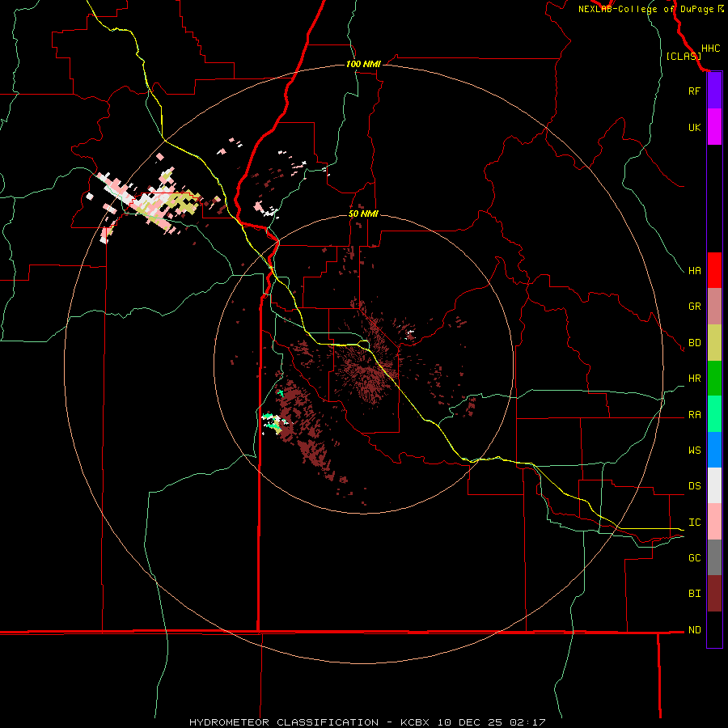Click the blue WS legend color swatch
This screenshot has height=728, width=728.
714,450
